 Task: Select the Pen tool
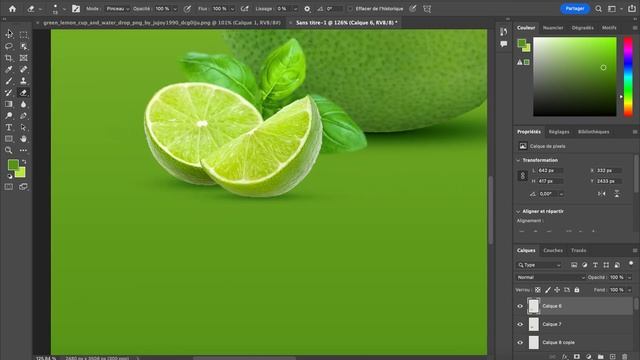pyautogui.click(x=23, y=116)
